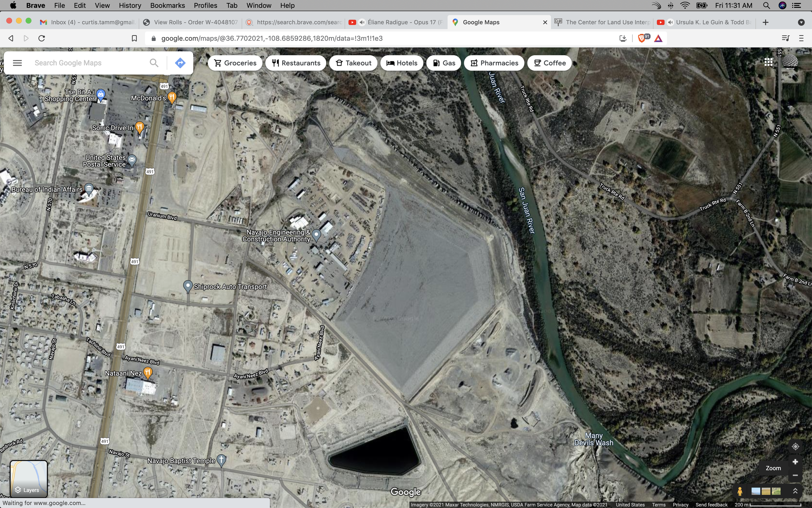The image size is (812, 508).
Task: Open the Google Maps hamburger menu
Action: 17,63
